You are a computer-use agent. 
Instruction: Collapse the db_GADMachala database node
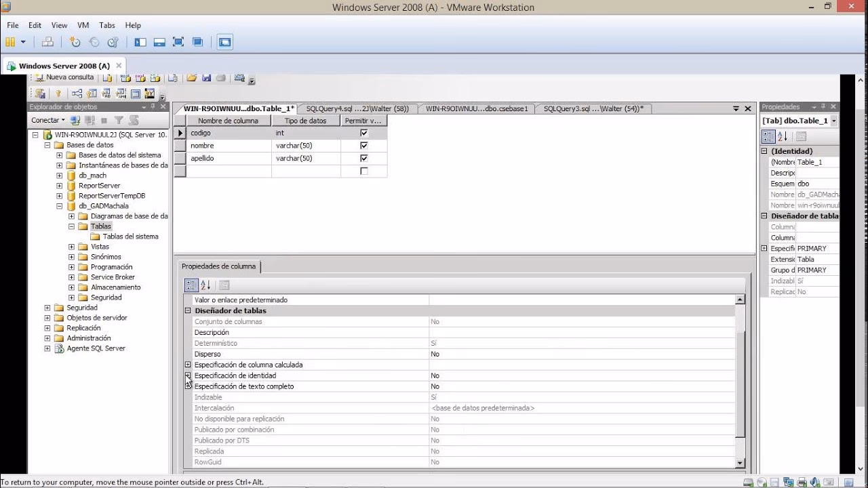[x=60, y=206]
